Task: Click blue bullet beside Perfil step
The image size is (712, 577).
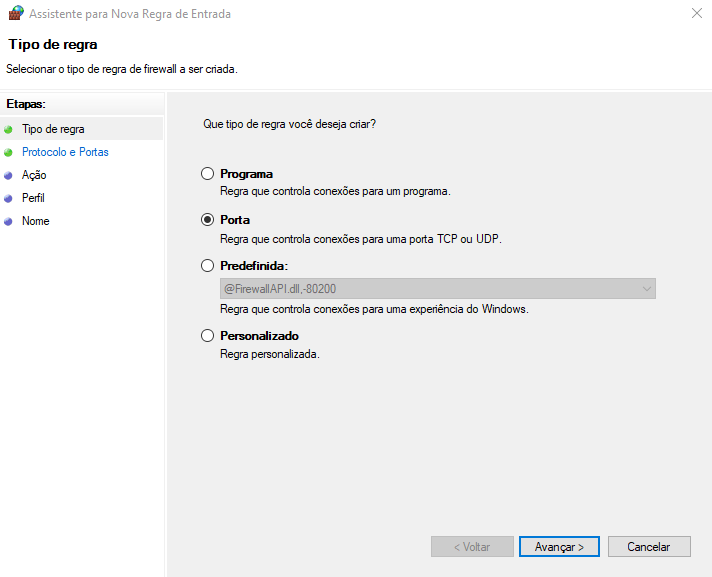Action: click(9, 198)
